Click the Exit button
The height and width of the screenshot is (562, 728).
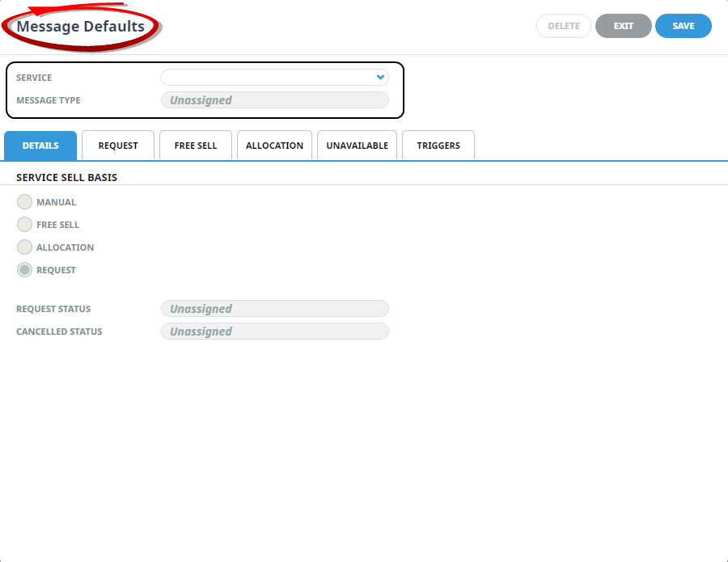[x=623, y=26]
